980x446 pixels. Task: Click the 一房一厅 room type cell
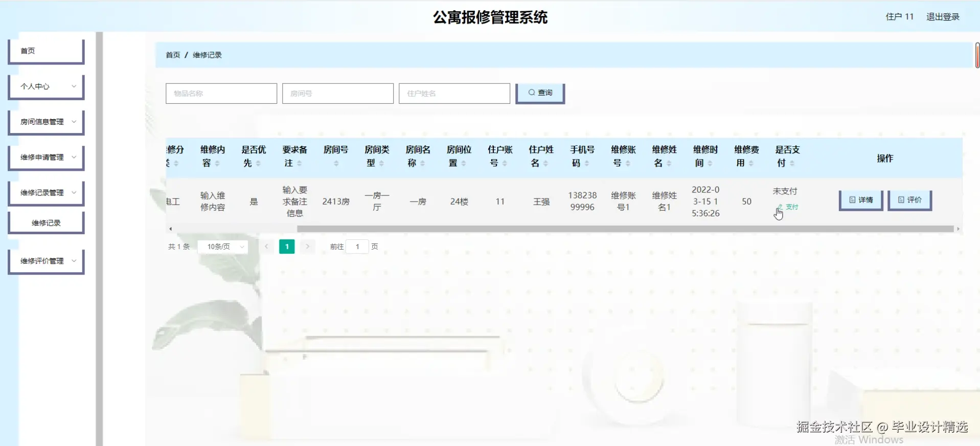point(377,202)
